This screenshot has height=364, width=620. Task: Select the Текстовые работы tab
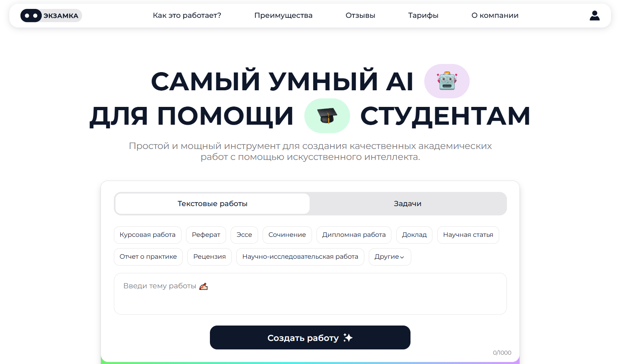tap(212, 204)
